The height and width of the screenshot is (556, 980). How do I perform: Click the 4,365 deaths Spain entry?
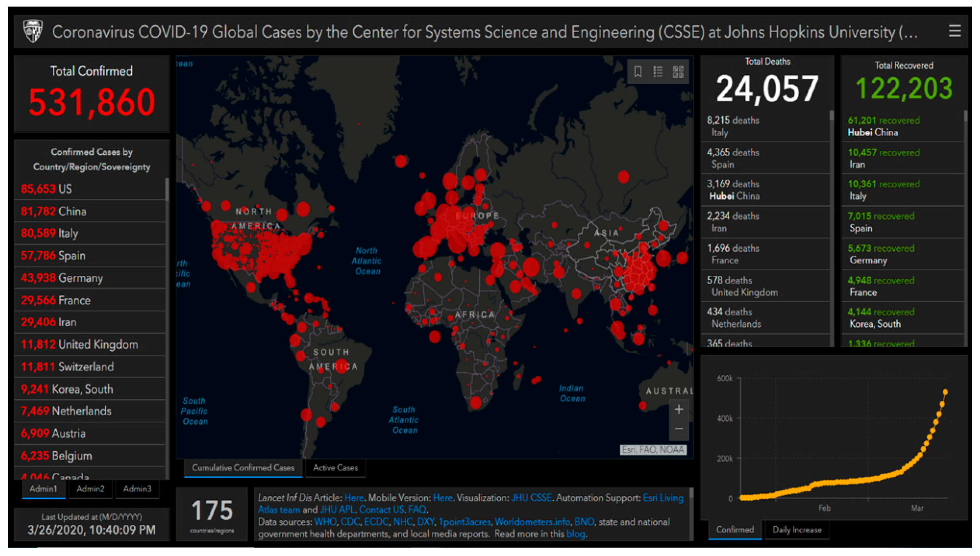(765, 158)
